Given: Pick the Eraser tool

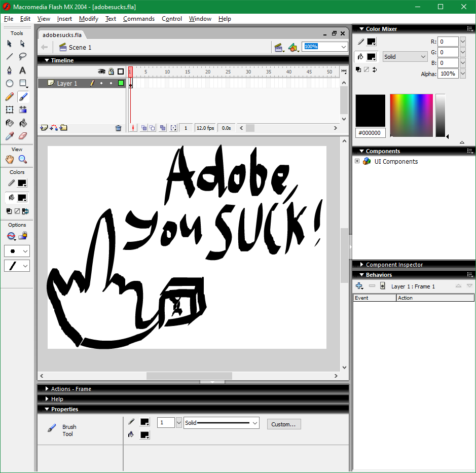Looking at the screenshot, I should coord(23,136).
